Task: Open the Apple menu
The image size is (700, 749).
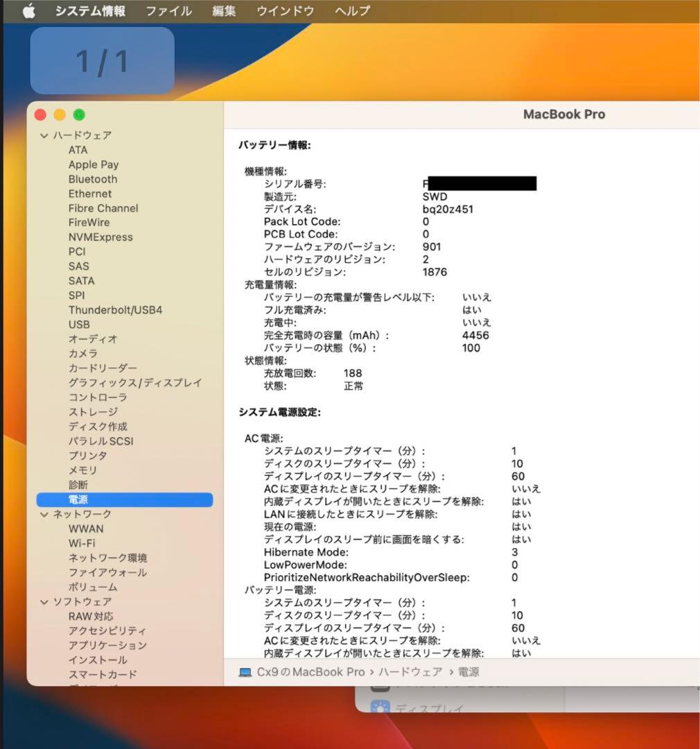Action: click(28, 10)
